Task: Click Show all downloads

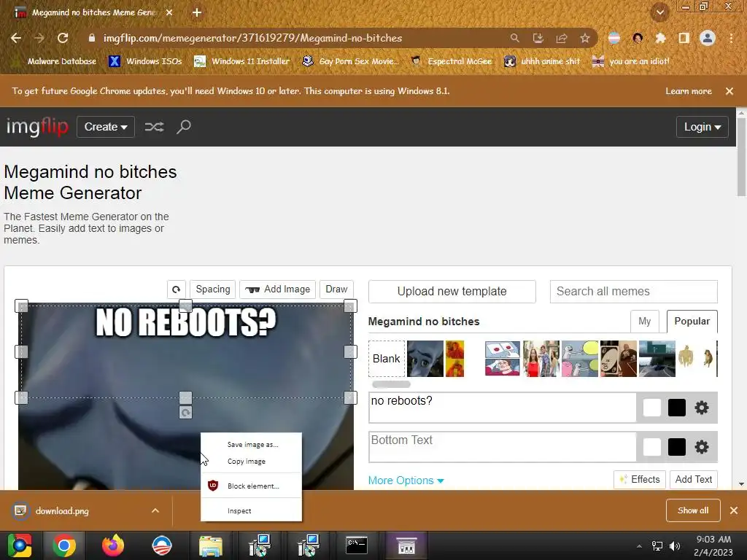Action: pos(693,510)
